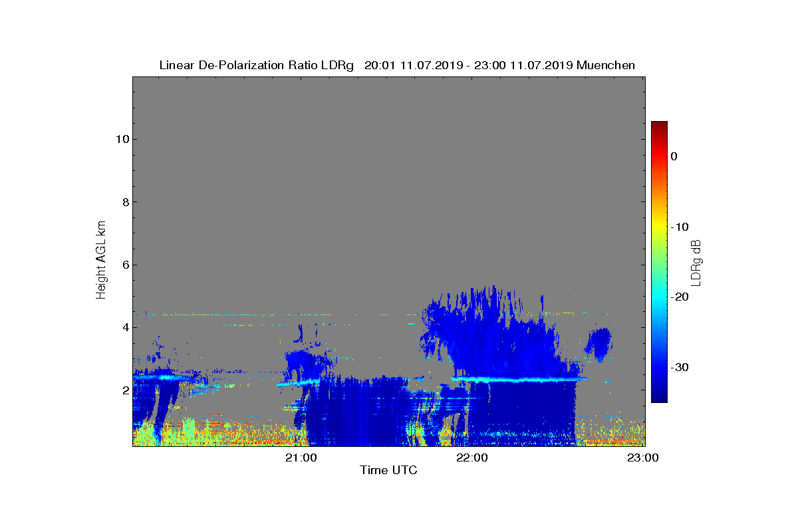Click the colorbar value 0
Viewport: 798px width, 532px height.
point(674,156)
